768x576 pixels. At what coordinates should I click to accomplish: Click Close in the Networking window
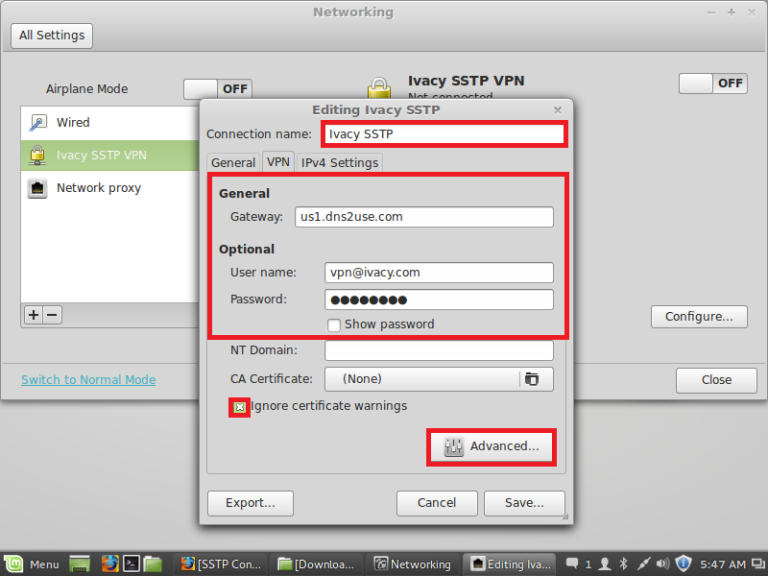point(717,381)
